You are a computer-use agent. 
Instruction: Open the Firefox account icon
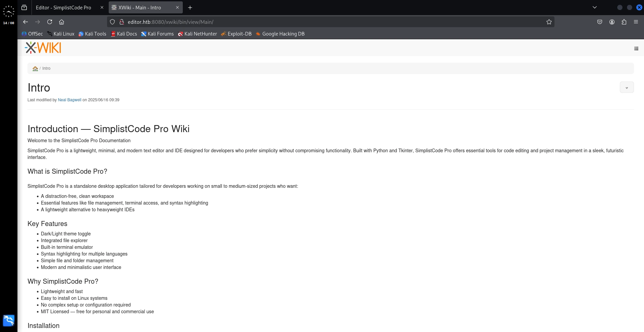click(612, 22)
